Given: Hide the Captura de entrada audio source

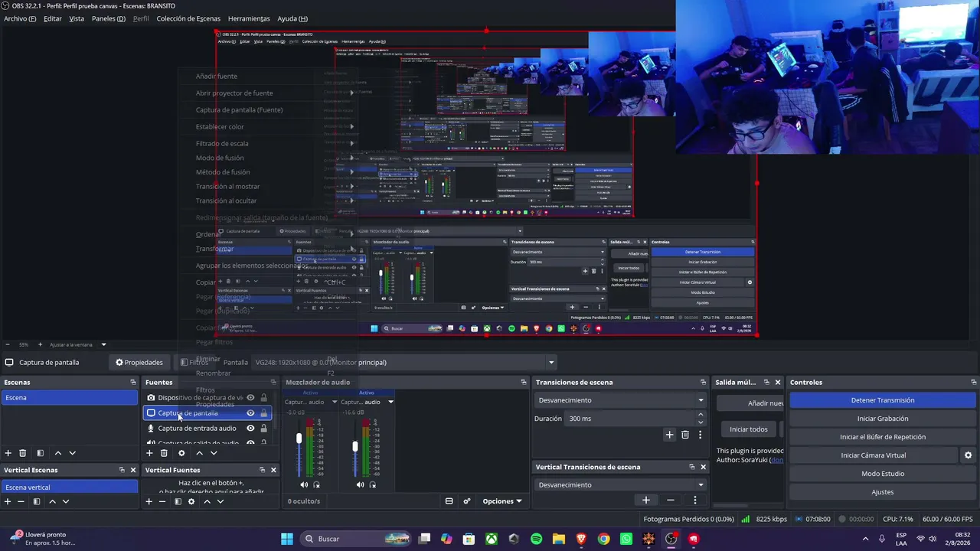Looking at the screenshot, I should click(x=250, y=429).
